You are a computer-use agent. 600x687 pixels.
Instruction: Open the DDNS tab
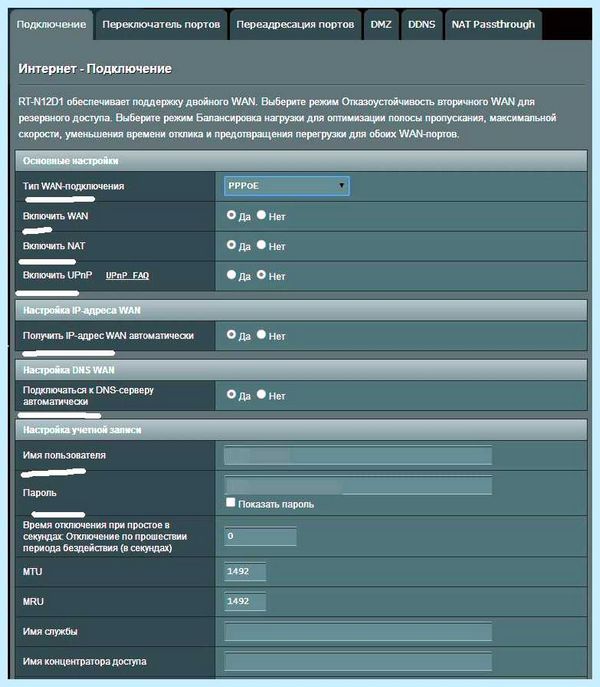point(422,25)
